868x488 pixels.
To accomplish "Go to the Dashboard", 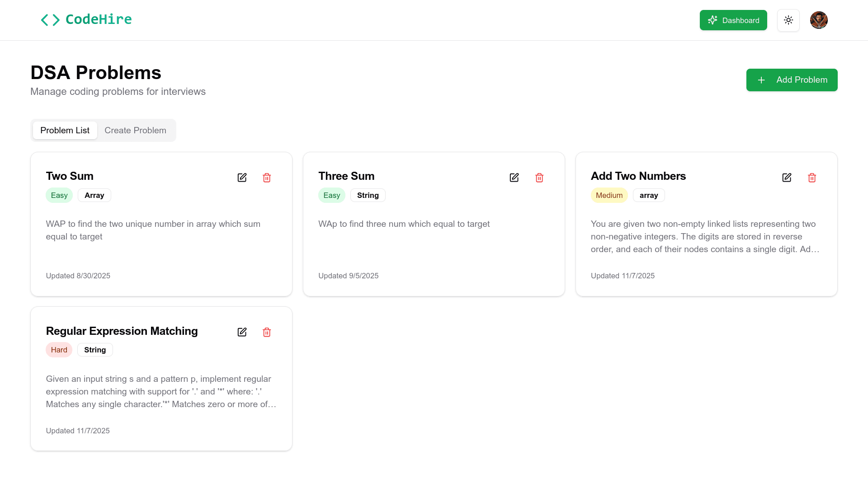I will tap(733, 20).
